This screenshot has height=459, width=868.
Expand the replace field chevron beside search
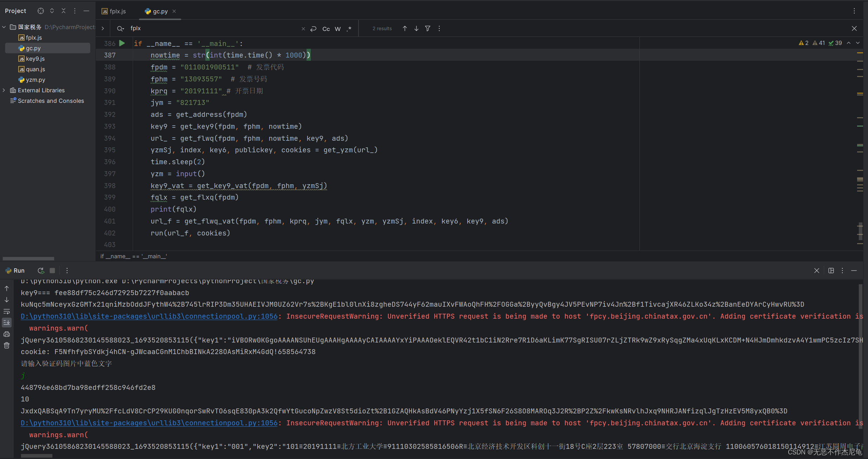pos(103,28)
